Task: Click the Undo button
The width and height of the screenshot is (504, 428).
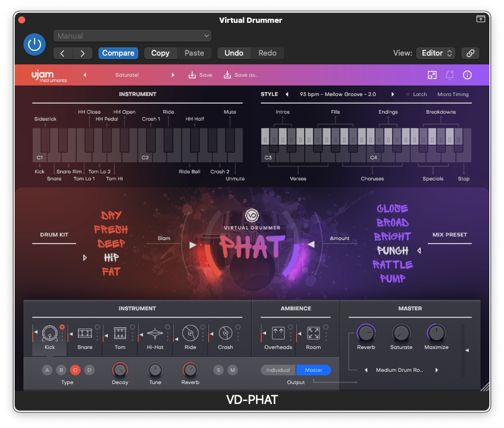Action: point(234,53)
